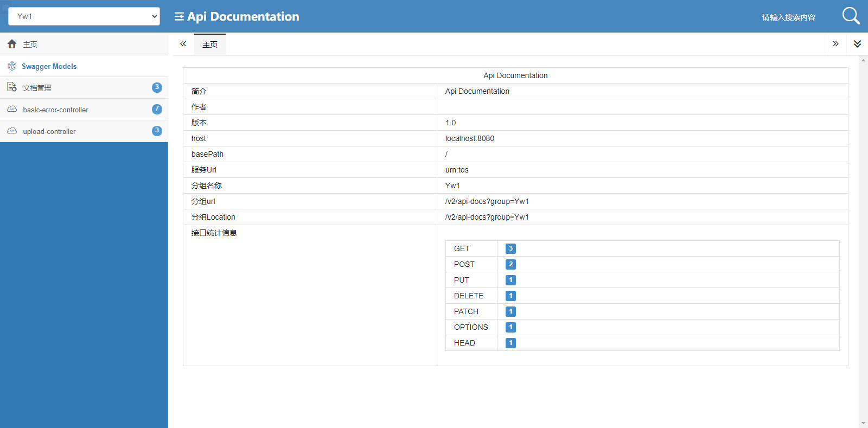Toggle the sidebar menu collapse icon
Viewport: 868px width, 428px height.
pyautogui.click(x=179, y=17)
